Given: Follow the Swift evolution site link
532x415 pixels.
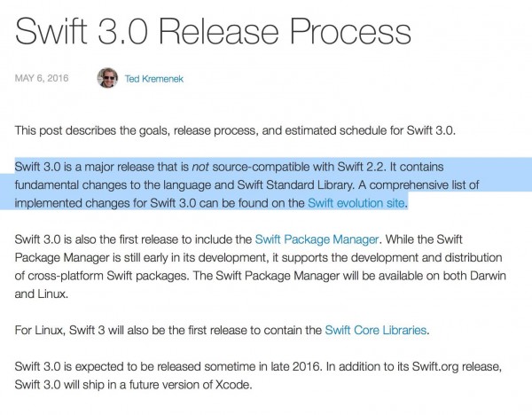Looking at the screenshot, I should click(356, 203).
